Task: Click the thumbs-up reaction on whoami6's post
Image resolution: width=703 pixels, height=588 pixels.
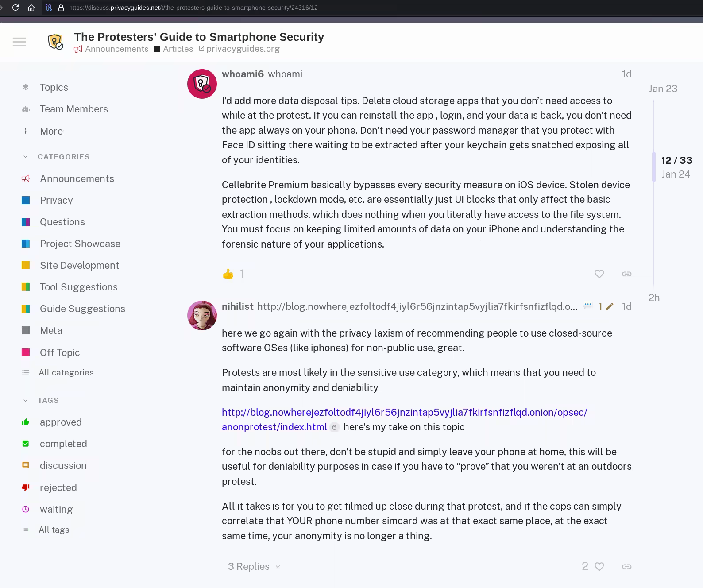Action: (x=228, y=274)
